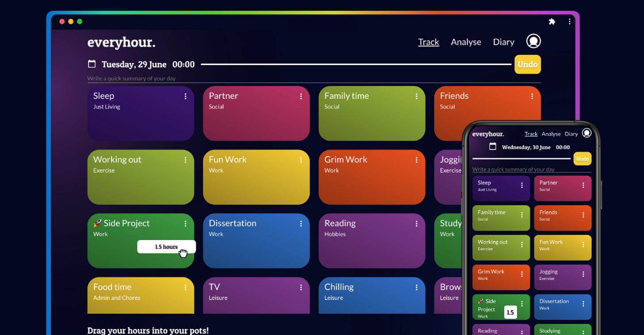The width and height of the screenshot is (644, 335).
Task: Select the Fun Work pot on desktop
Action: click(256, 177)
